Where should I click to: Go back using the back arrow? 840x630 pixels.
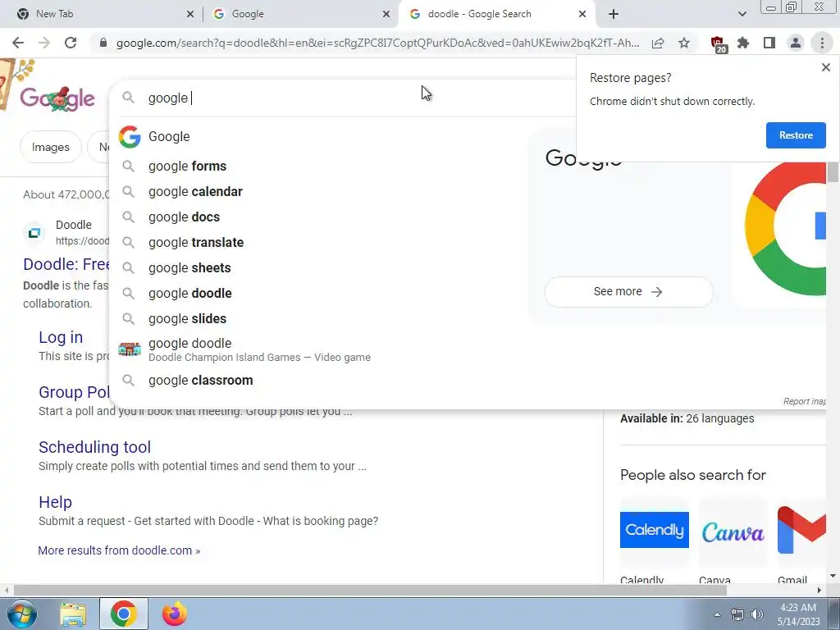(18, 43)
